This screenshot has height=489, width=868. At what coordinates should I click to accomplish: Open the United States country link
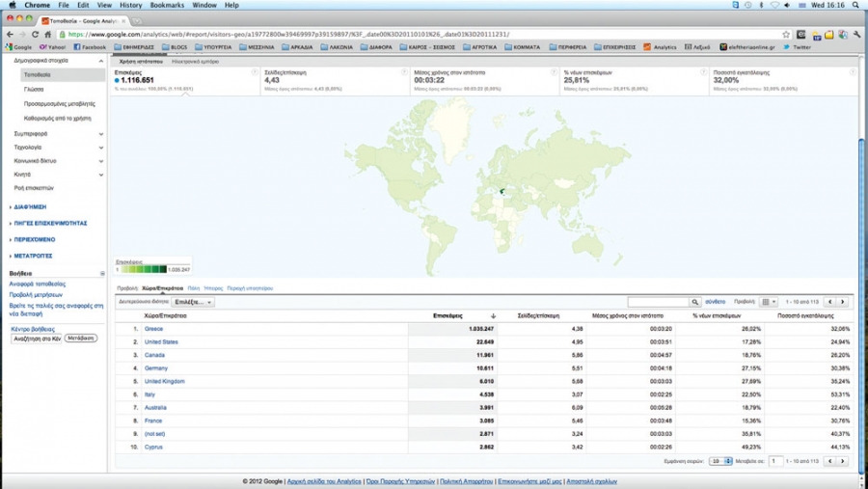coord(161,341)
